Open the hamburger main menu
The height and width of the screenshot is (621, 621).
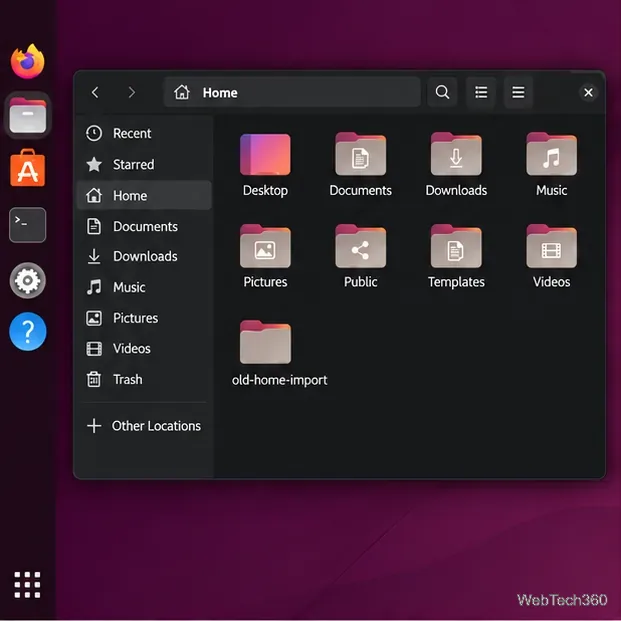pyautogui.click(x=518, y=93)
